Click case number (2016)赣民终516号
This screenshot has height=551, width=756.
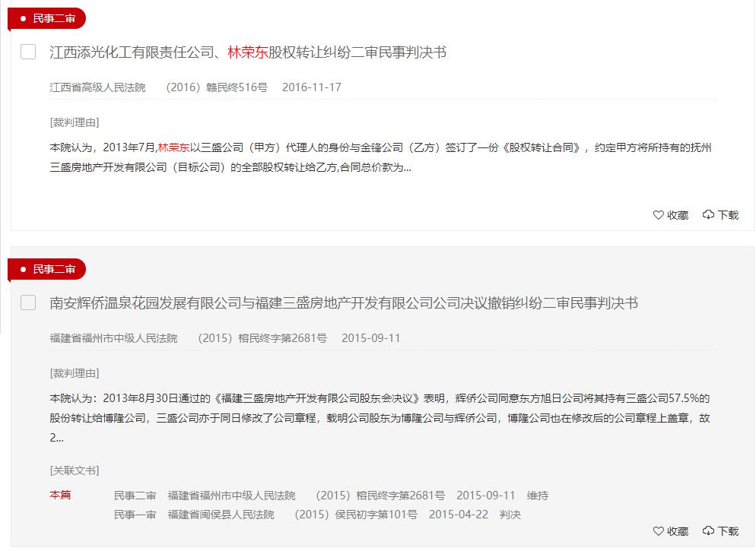tap(214, 87)
